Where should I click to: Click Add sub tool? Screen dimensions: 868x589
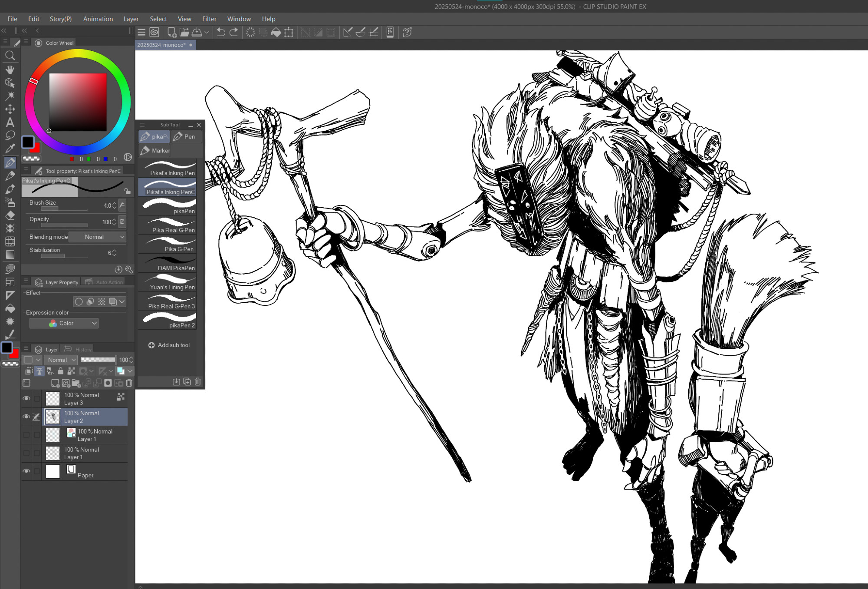(169, 345)
